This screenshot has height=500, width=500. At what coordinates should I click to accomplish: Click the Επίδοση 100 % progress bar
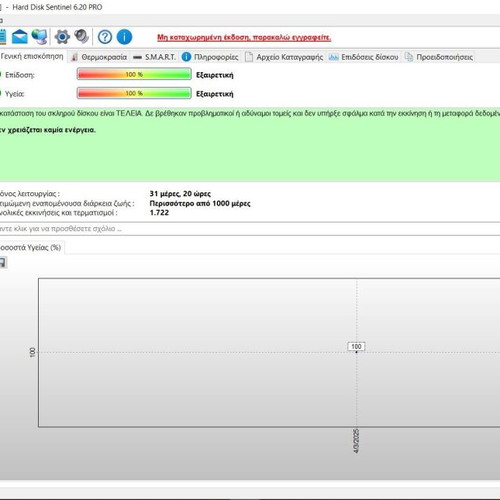pyautogui.click(x=134, y=74)
